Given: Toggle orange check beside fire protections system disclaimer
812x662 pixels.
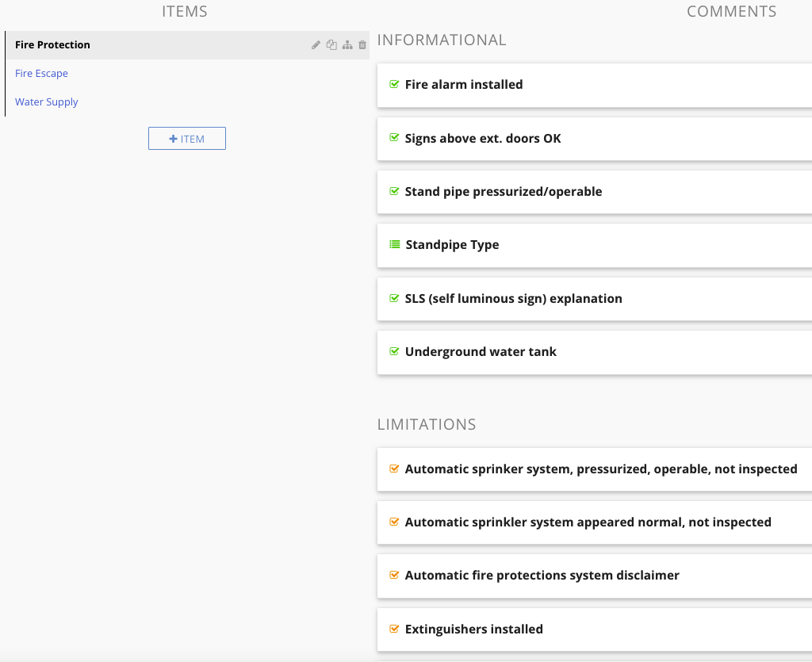Looking at the screenshot, I should (394, 575).
